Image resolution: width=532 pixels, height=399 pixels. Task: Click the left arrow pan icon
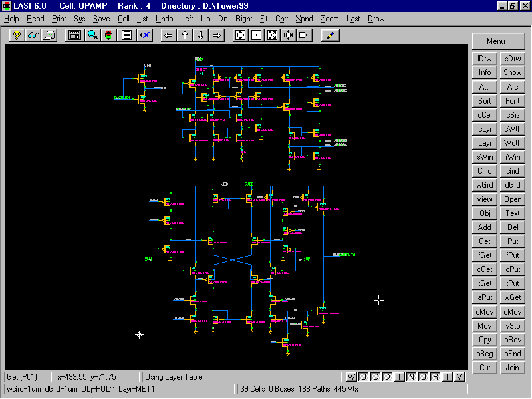point(169,35)
